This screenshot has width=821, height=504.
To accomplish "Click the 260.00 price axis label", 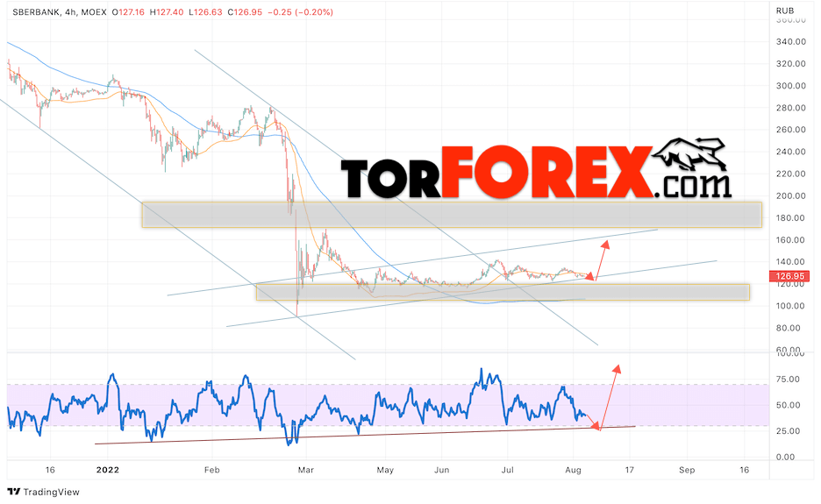I will click(x=790, y=129).
